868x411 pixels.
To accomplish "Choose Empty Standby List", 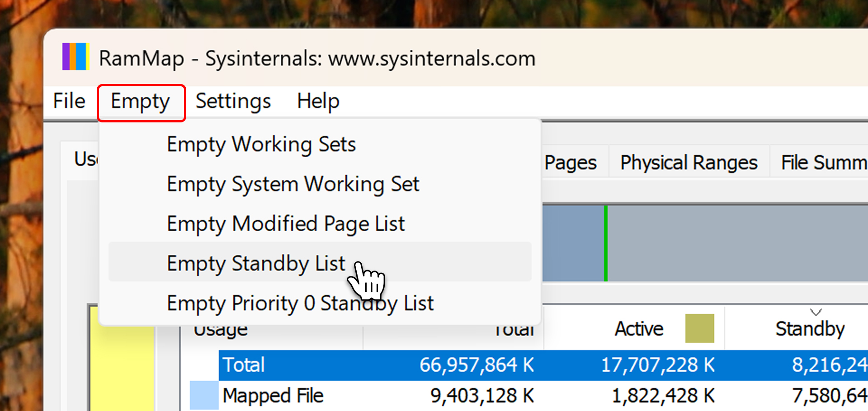I will 256,264.
